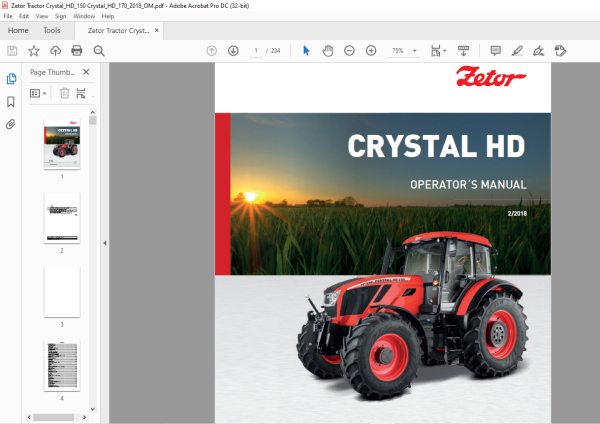Add bookmark with star icon
Image resolution: width=600 pixels, height=424 pixels.
coord(34,51)
